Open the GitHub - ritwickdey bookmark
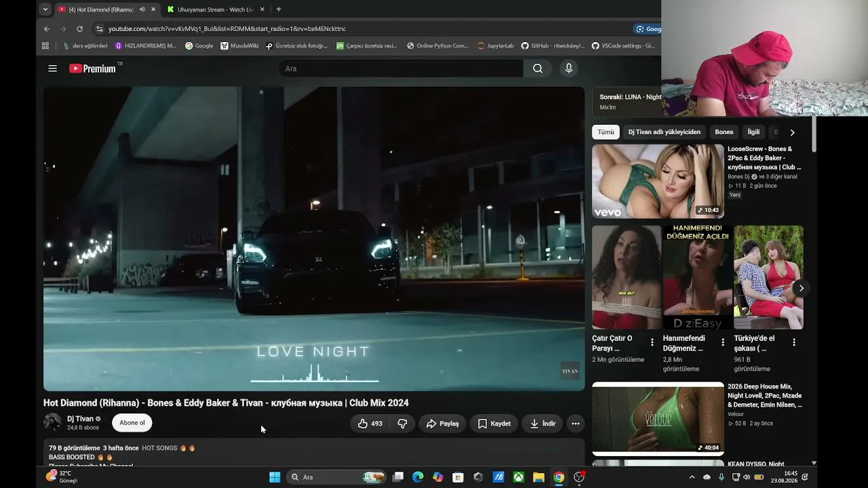This screenshot has height=488, width=868. [553, 46]
